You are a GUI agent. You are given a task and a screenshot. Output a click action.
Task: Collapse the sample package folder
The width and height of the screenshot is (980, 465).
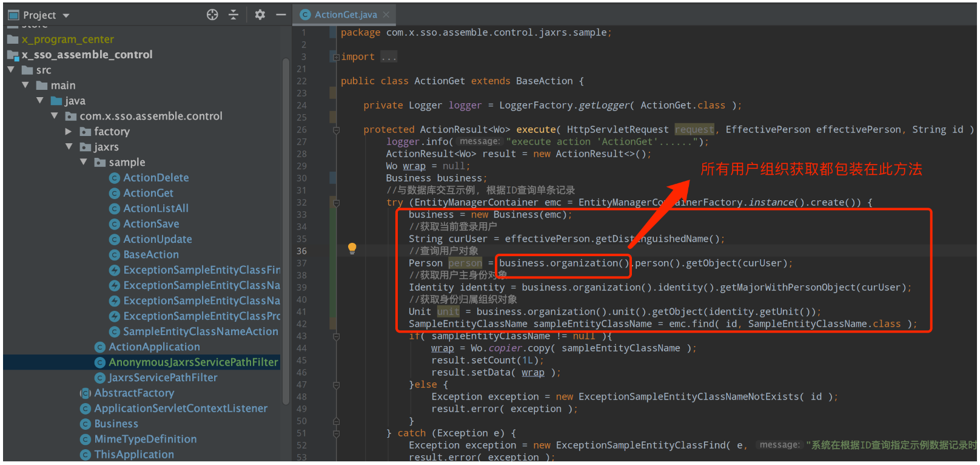84,162
